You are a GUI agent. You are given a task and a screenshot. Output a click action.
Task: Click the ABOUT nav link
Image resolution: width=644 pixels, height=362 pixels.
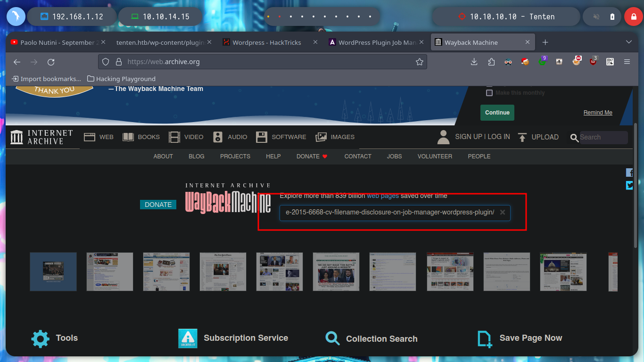pos(163,156)
